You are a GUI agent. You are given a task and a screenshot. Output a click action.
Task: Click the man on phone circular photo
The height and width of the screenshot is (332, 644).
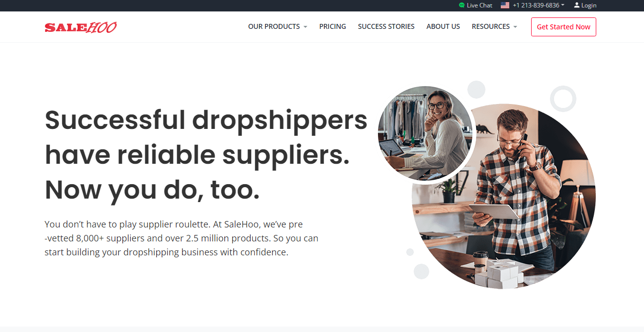point(504,196)
